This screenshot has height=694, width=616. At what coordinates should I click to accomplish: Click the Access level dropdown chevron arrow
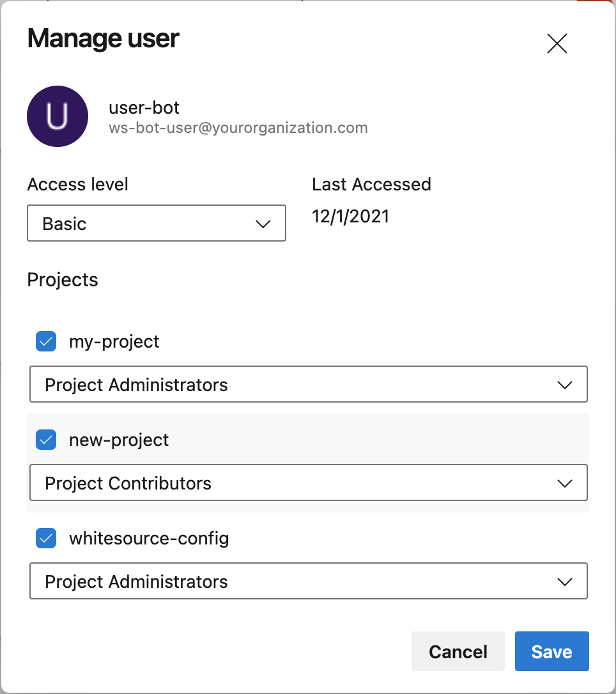pyautogui.click(x=263, y=224)
